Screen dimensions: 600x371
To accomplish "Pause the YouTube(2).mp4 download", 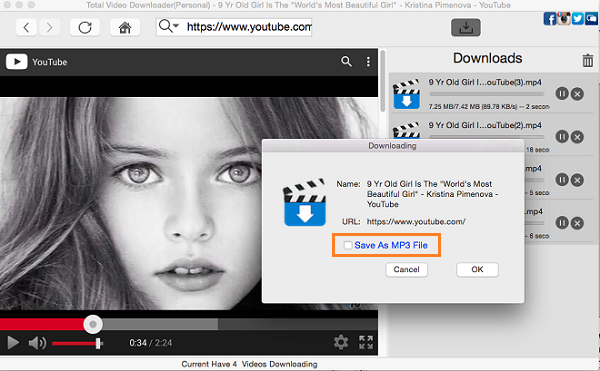I will click(x=562, y=137).
